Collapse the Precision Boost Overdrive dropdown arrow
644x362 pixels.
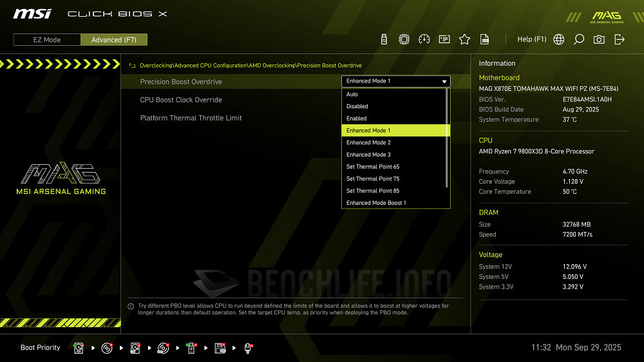click(x=444, y=82)
